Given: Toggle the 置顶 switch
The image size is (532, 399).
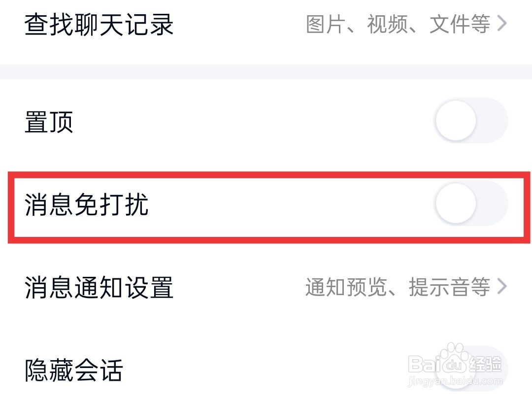Looking at the screenshot, I should 470,121.
